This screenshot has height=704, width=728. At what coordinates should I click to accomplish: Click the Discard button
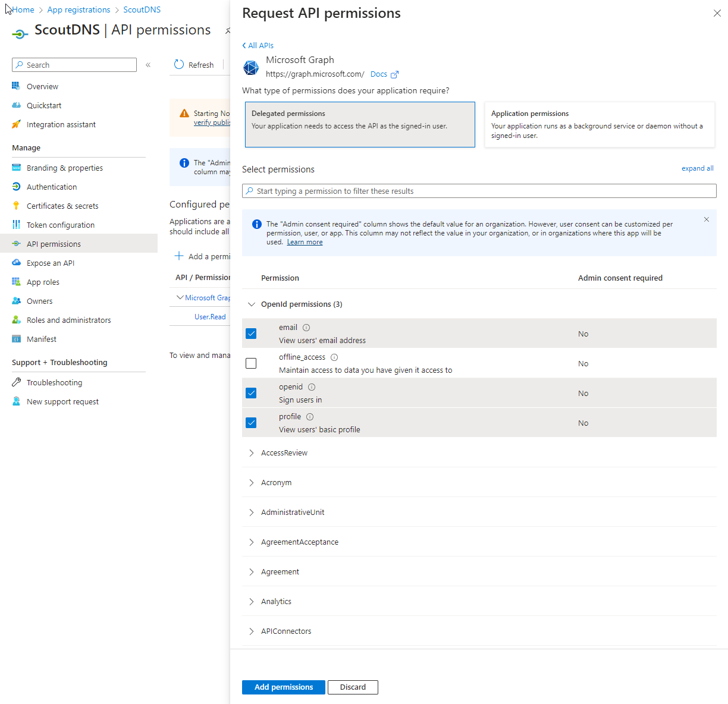pyautogui.click(x=353, y=687)
